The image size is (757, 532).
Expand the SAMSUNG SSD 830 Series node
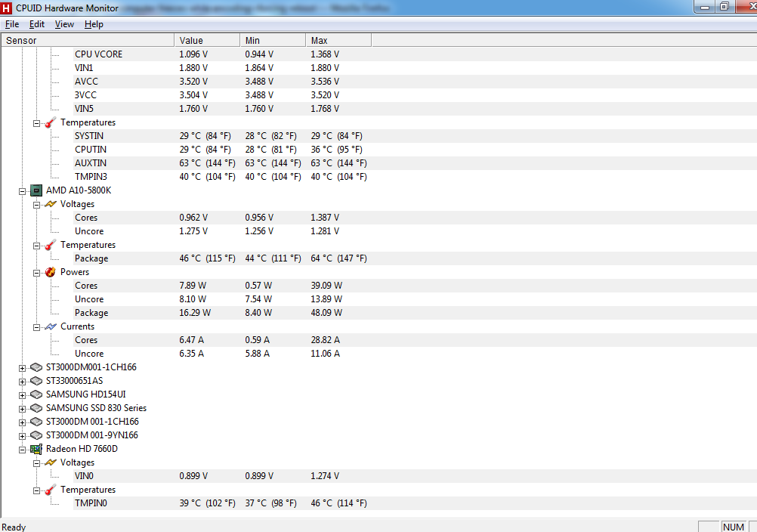pyautogui.click(x=22, y=409)
